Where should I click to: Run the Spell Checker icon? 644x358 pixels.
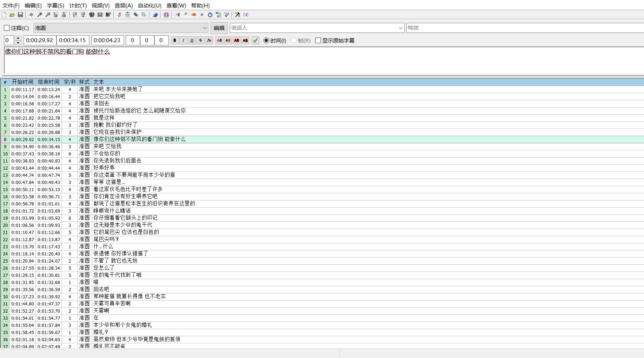tap(227, 15)
